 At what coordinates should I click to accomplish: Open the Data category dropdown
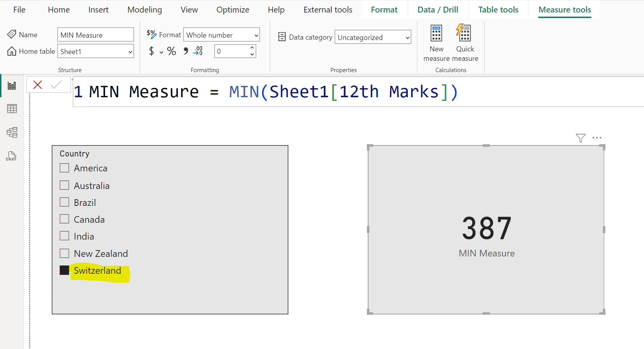pos(407,38)
